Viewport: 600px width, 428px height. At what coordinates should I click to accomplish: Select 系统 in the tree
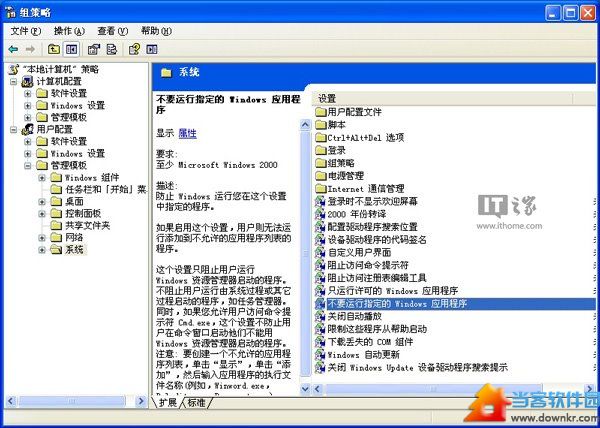click(x=74, y=250)
